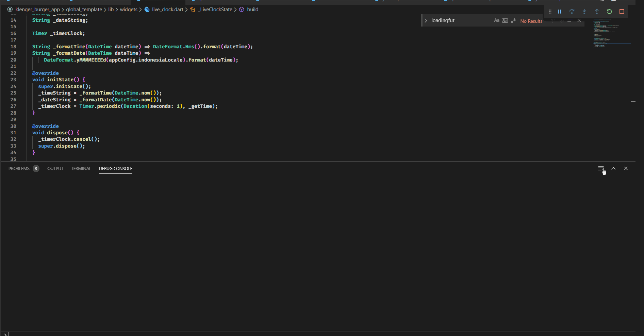The width and height of the screenshot is (644, 336).
Task: Click live_clock.dart in the breadcrumb bar
Action: pyautogui.click(x=167, y=9)
